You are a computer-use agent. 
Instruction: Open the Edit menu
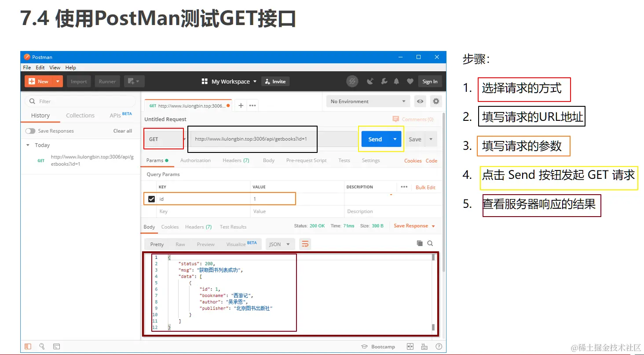40,68
